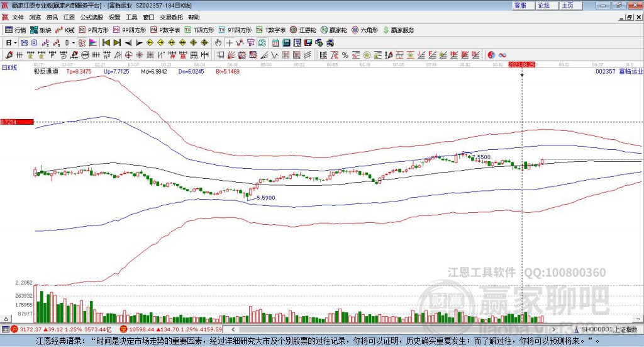Open the T四方形 tool

pyautogui.click(x=199, y=30)
